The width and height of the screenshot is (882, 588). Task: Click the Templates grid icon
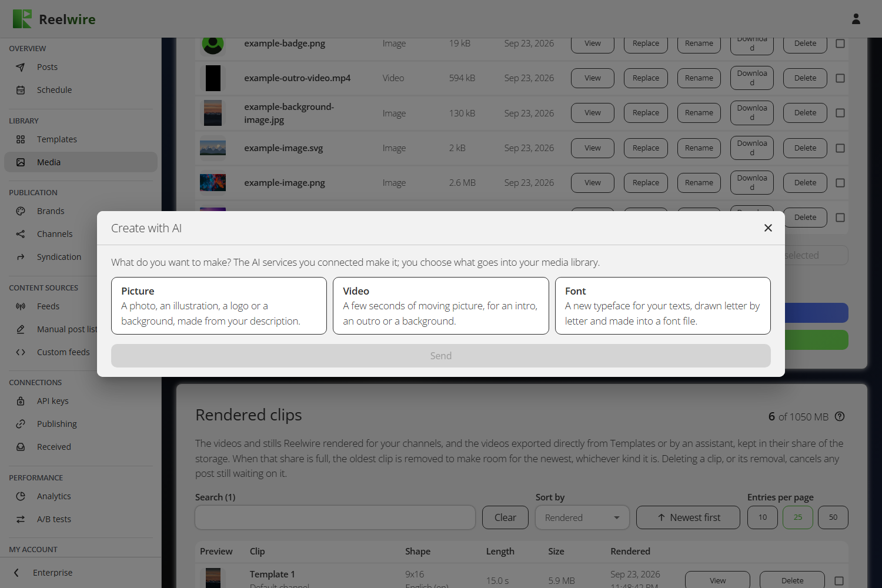click(x=21, y=139)
